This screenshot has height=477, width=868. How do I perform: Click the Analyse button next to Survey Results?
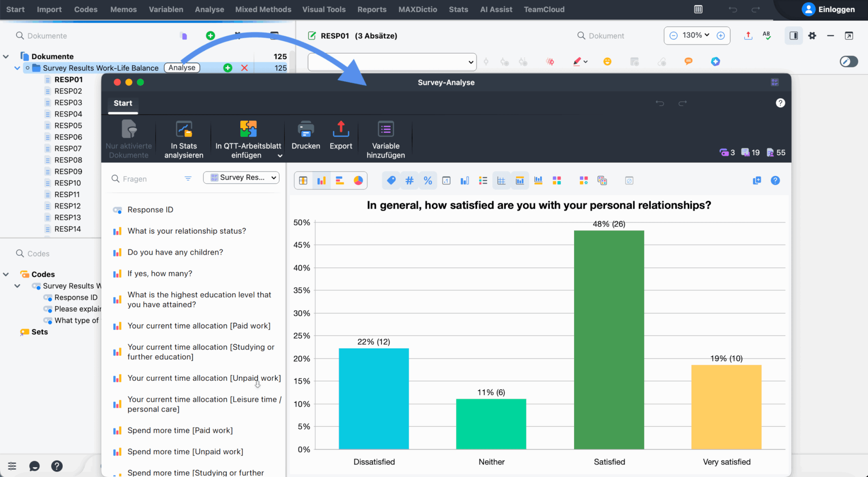182,67
